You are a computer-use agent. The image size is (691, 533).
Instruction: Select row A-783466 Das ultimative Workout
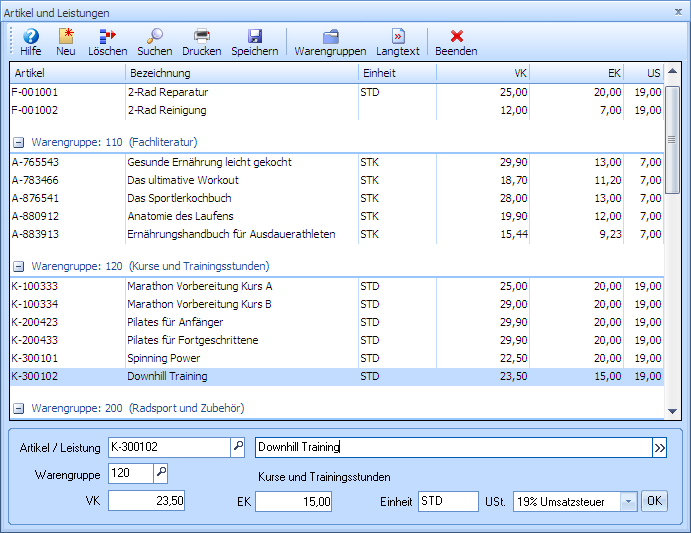337,181
